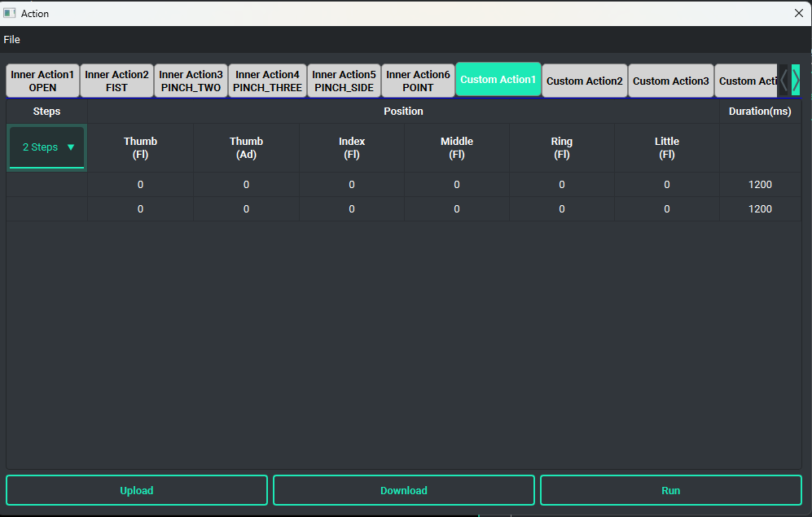Open the File menu
Image resolution: width=812 pixels, height=517 pixels.
point(11,40)
